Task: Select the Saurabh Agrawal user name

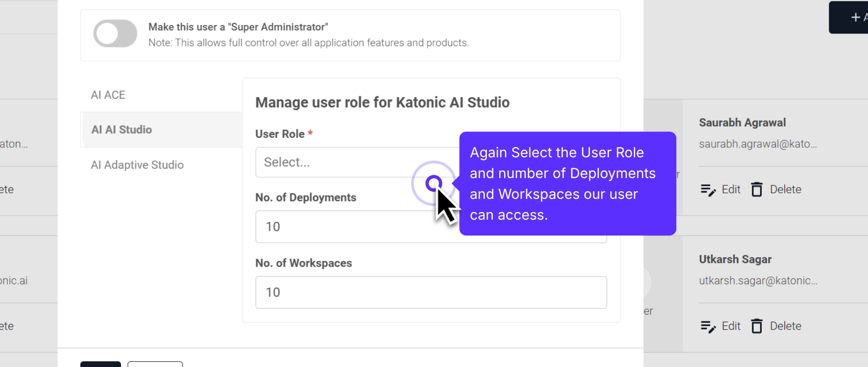Action: coord(742,123)
